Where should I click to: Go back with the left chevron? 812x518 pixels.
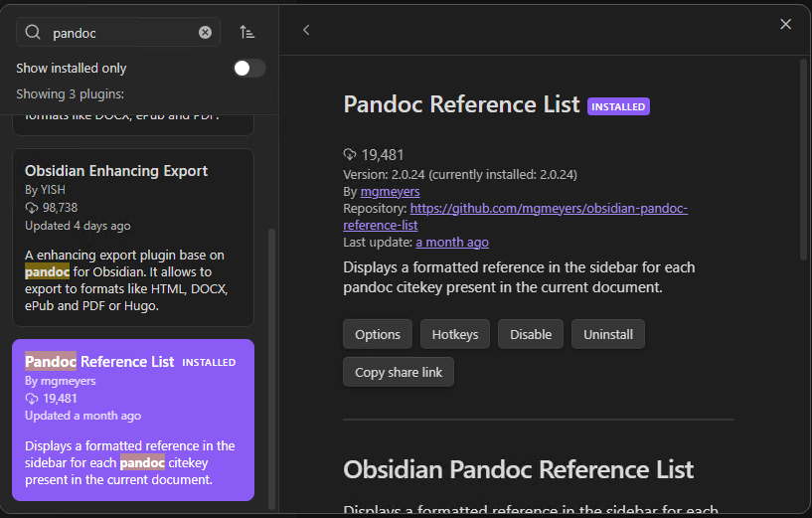pyautogui.click(x=306, y=30)
